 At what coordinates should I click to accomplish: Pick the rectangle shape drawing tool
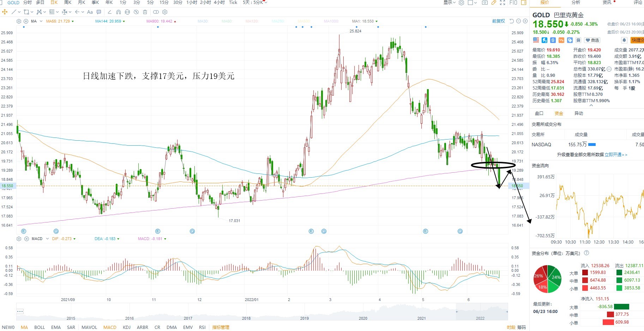[x=26, y=12]
